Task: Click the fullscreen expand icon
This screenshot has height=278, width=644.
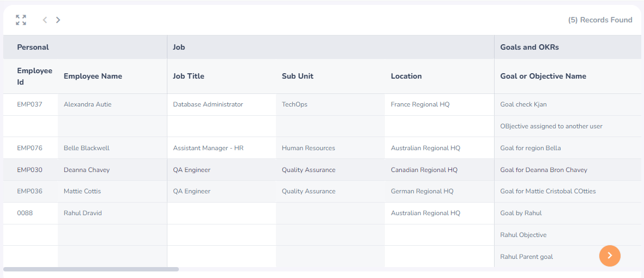Action: pyautogui.click(x=21, y=20)
